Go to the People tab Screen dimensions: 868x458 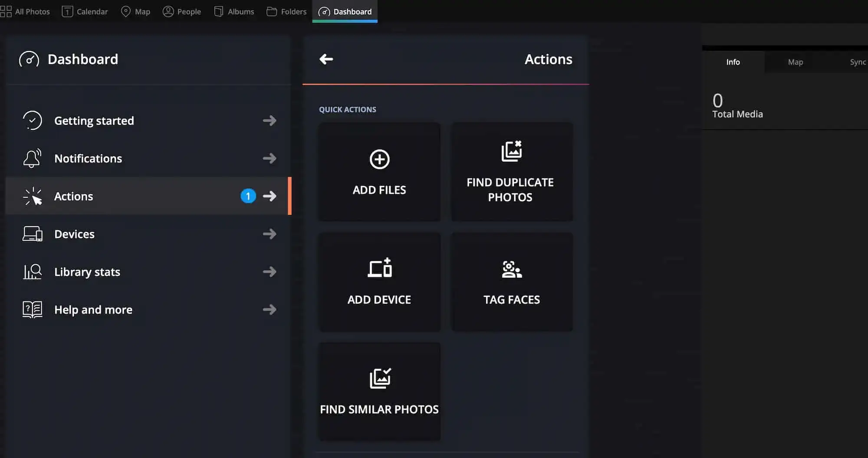[x=182, y=12]
